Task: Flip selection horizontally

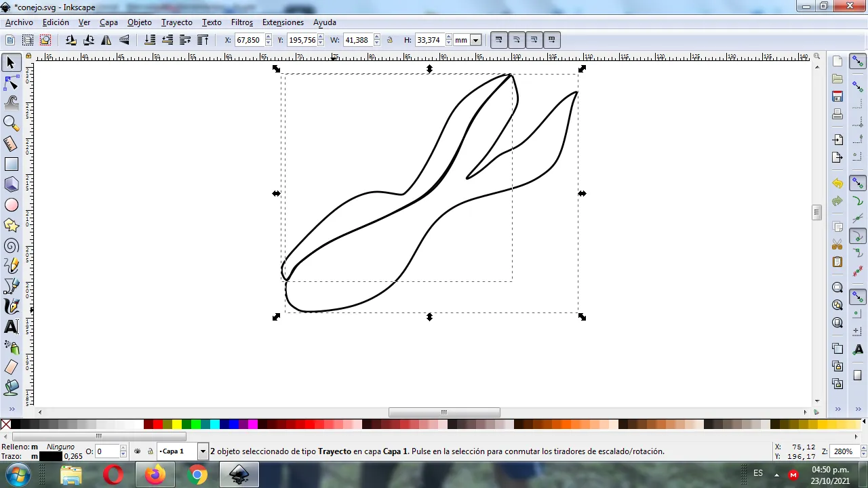Action: pyautogui.click(x=106, y=40)
